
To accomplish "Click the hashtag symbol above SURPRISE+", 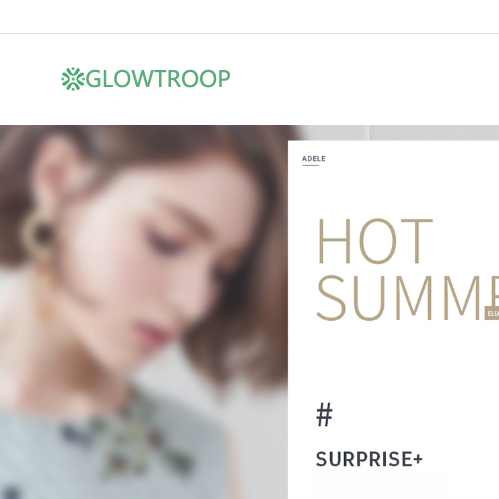I will point(324,414).
